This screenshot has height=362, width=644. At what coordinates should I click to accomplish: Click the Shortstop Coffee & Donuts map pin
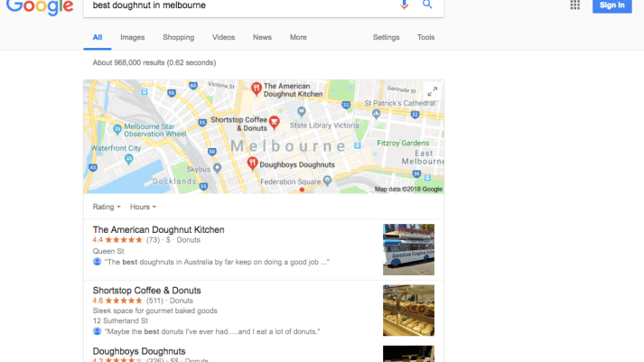[274, 122]
